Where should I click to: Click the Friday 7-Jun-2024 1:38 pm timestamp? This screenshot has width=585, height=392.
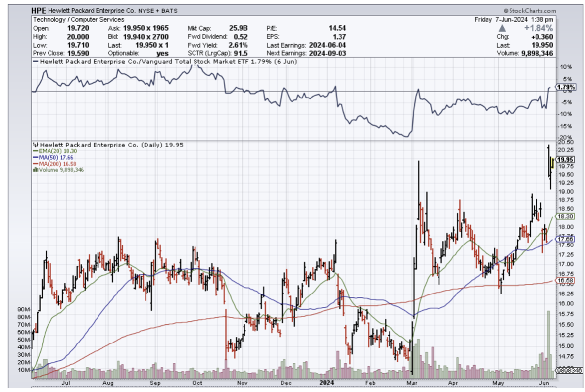514,19
